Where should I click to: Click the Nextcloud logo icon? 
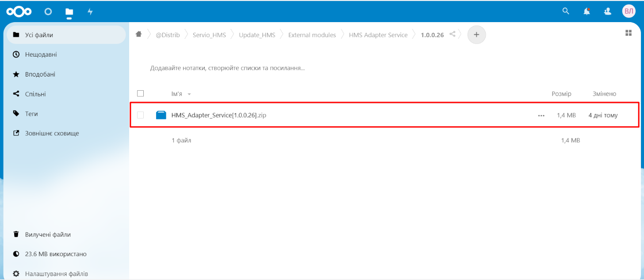pos(19,12)
